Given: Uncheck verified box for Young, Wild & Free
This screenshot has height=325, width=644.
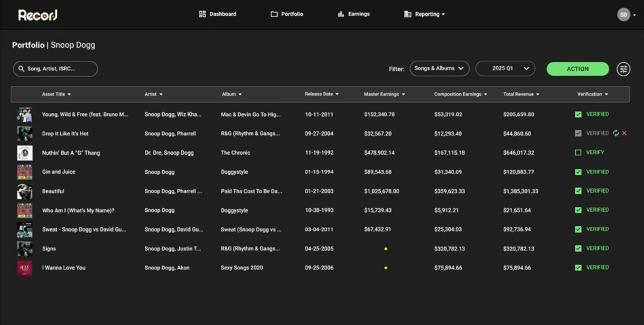Looking at the screenshot, I should pyautogui.click(x=578, y=114).
